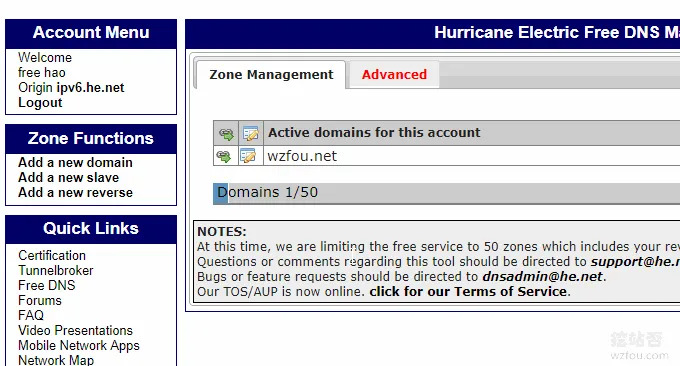Click the Welcome free hao text
Screen dimensions: 680x366
click(x=45, y=65)
